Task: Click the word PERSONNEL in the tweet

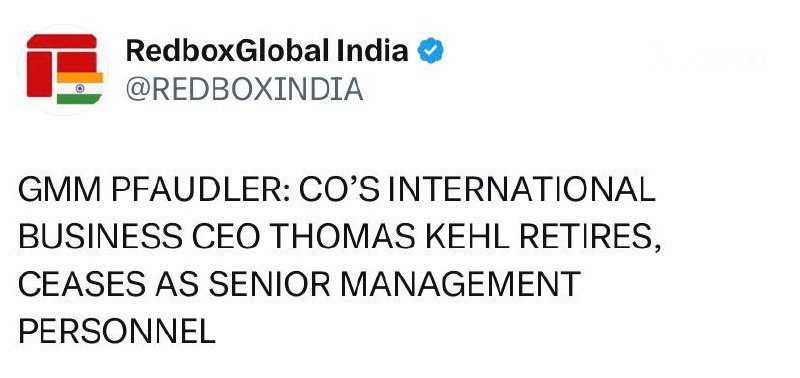Action: [117, 332]
